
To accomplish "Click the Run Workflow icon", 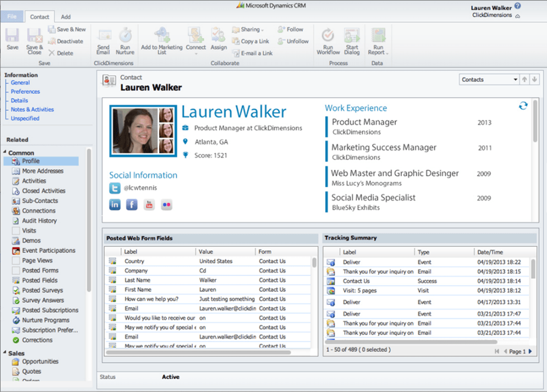I will pos(328,37).
